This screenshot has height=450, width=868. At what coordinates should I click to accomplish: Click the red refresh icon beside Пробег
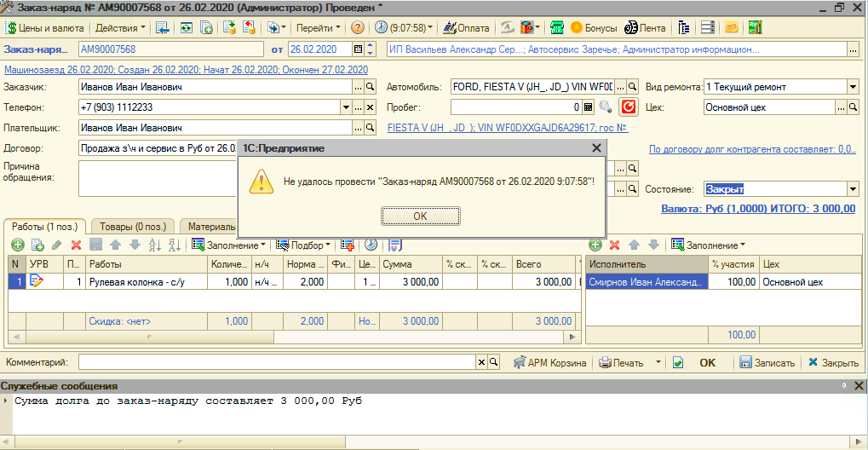coord(629,107)
